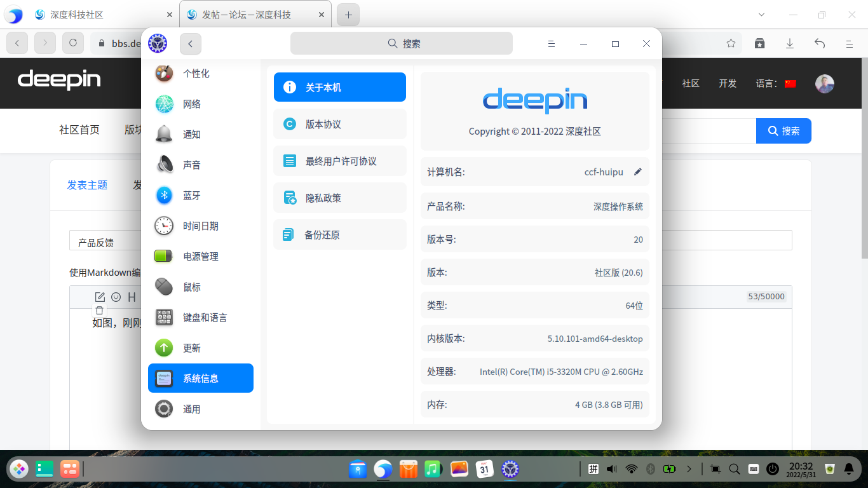Toggle Bluetooth from the system tray
The width and height of the screenshot is (868, 488).
coord(649,469)
